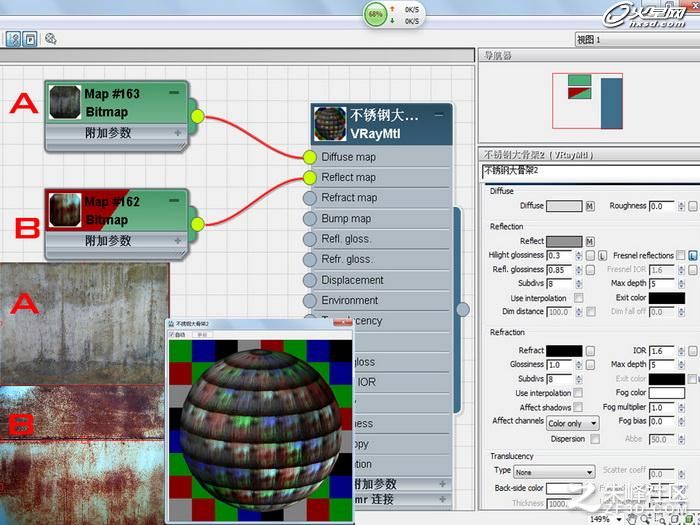The image size is (700, 525).
Task: Click the Environment slot row on VRayMtl node
Action: (378, 300)
